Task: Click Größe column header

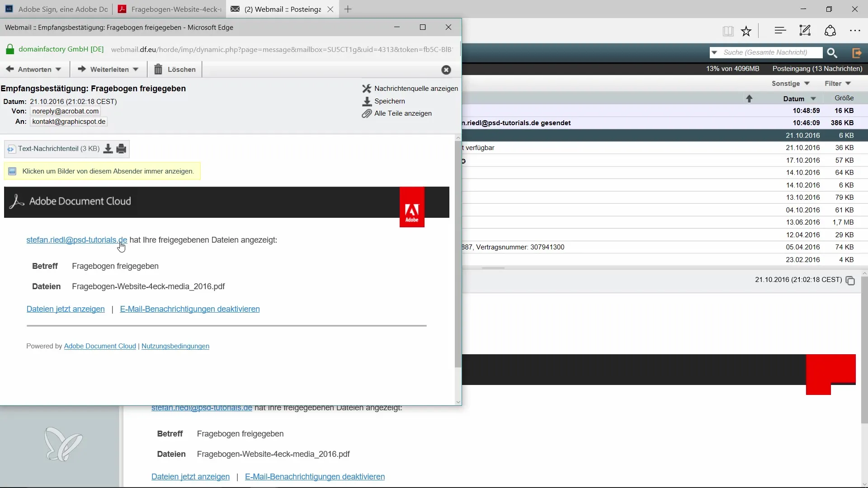Action: coord(844,98)
